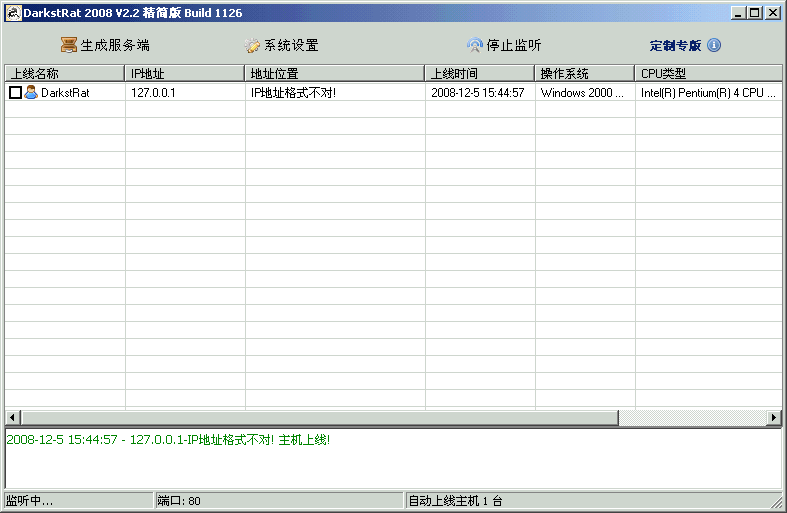Click the CPU类型 column header
The width and height of the screenshot is (787, 513).
(708, 74)
